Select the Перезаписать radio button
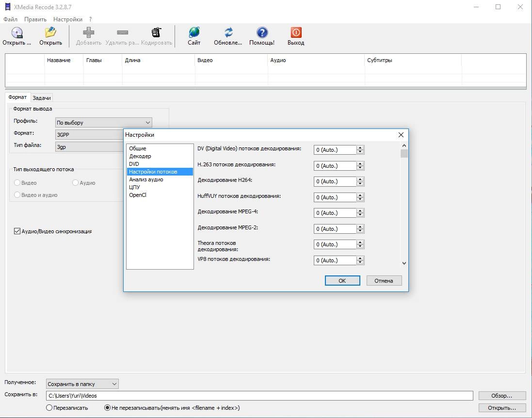 [x=49, y=407]
